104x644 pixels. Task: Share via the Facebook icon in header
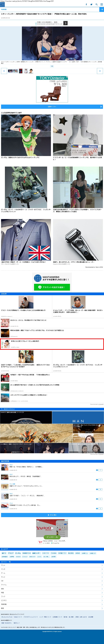pyautogui.click(x=86, y=5)
